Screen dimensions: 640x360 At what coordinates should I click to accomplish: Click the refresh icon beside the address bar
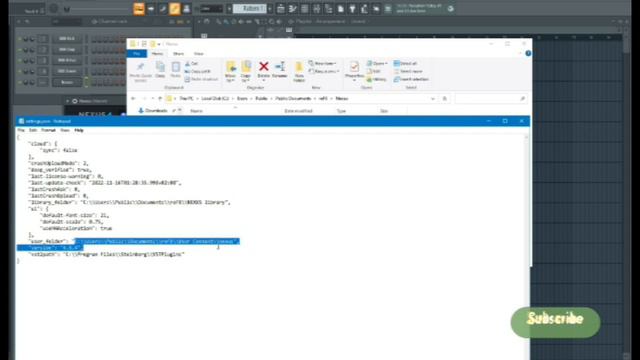click(x=444, y=98)
